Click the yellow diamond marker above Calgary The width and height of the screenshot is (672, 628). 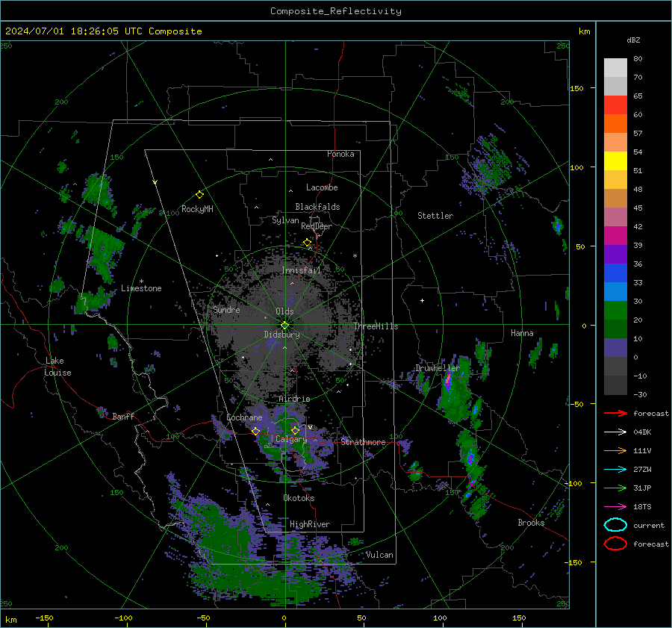click(295, 430)
